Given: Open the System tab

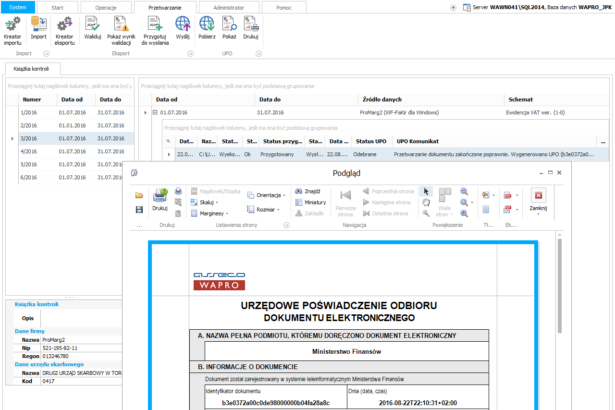Looking at the screenshot, I should click(x=18, y=7).
